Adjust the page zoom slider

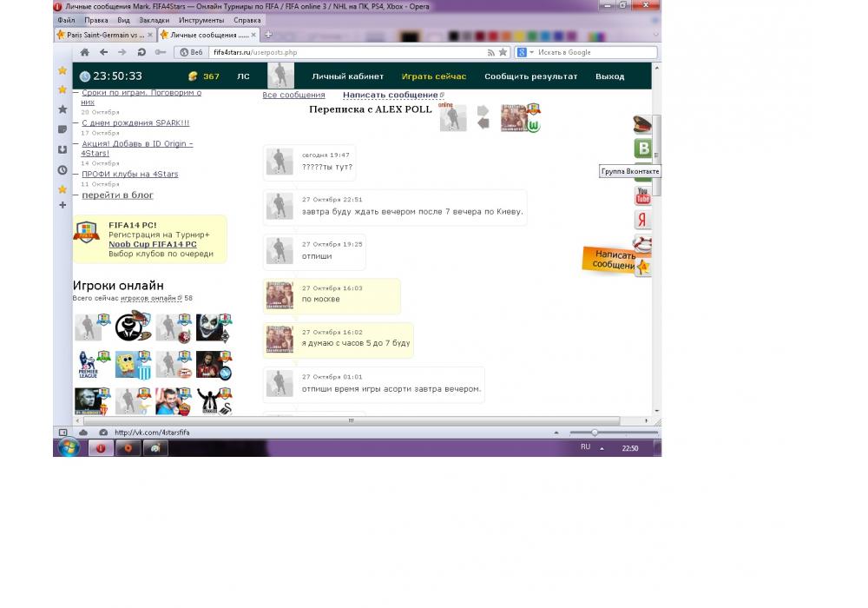click(x=595, y=433)
